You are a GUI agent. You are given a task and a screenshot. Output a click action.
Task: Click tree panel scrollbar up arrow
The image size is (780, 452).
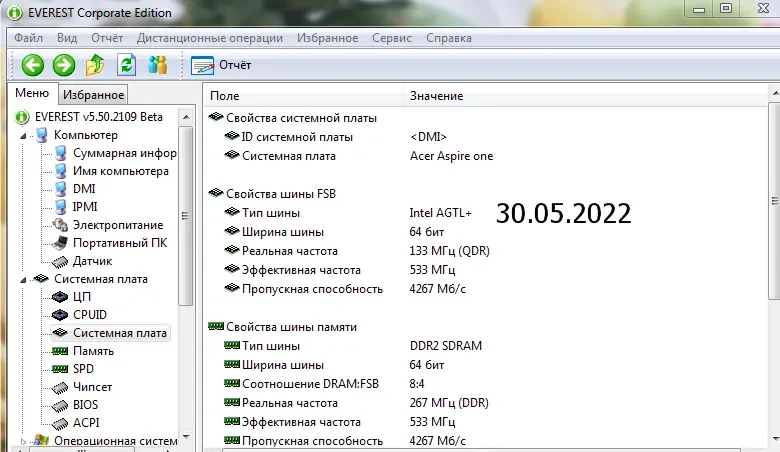[x=186, y=117]
